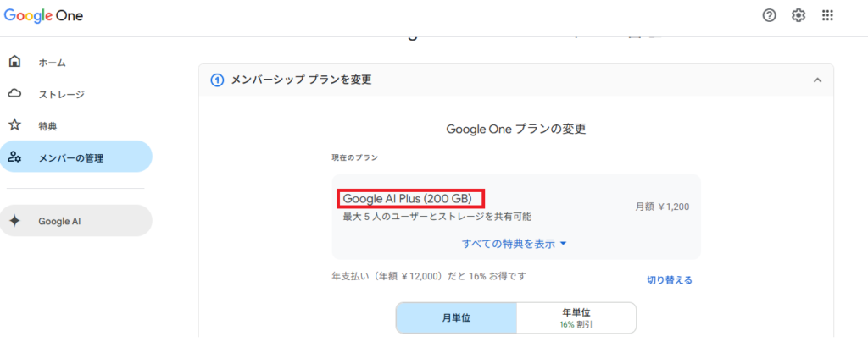Select the 月単位 monthly billing option
The height and width of the screenshot is (353, 868).
tap(456, 318)
